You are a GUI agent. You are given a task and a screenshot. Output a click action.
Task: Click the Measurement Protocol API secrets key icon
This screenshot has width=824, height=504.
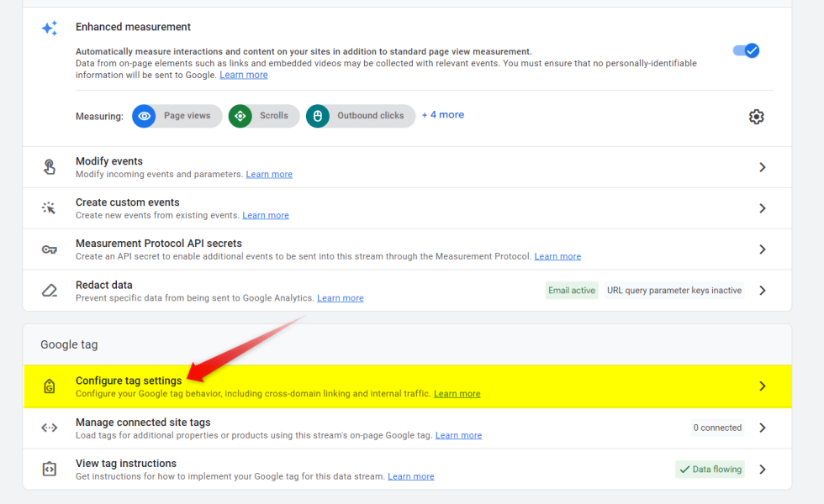coord(49,249)
